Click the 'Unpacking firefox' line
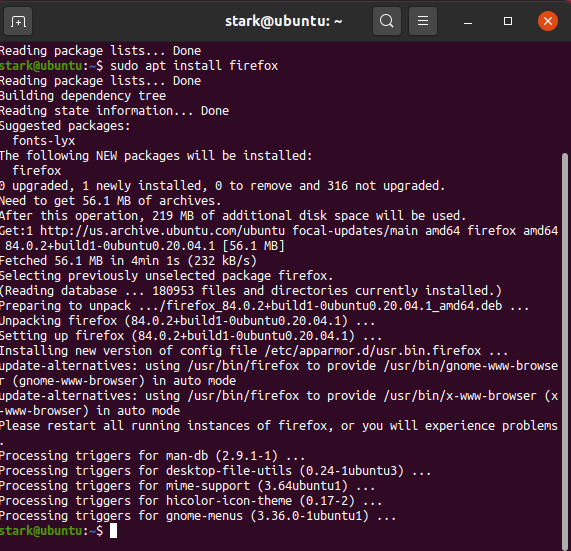The height and width of the screenshot is (551, 571). [x=188, y=321]
